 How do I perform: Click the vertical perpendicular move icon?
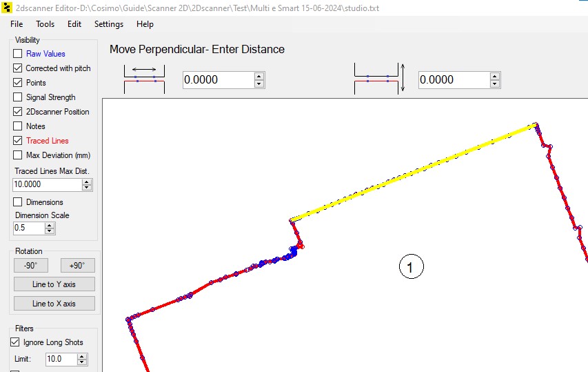[x=381, y=79]
